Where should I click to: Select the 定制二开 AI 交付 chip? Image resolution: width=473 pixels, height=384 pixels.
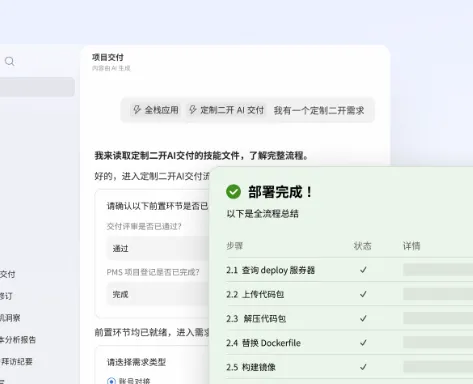[227, 110]
